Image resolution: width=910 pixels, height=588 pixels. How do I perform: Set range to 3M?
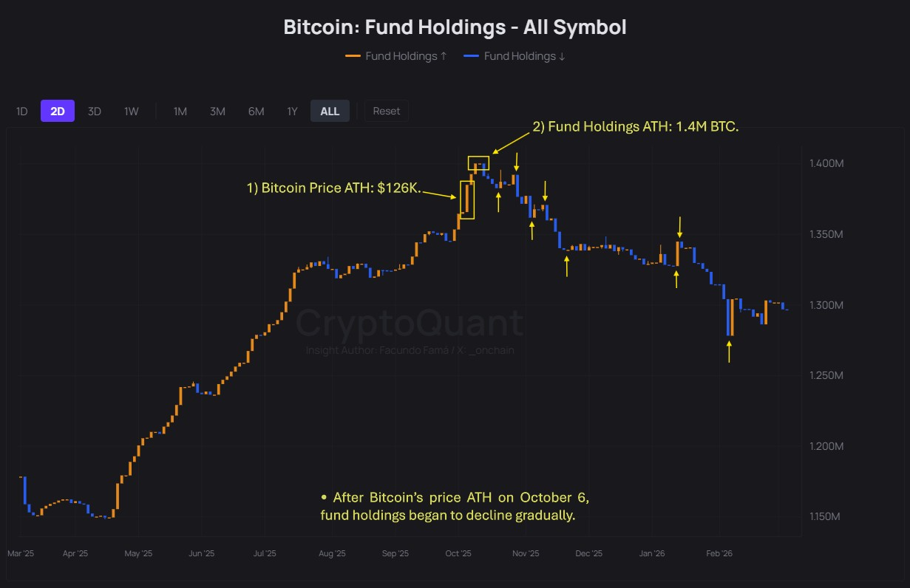coord(217,112)
